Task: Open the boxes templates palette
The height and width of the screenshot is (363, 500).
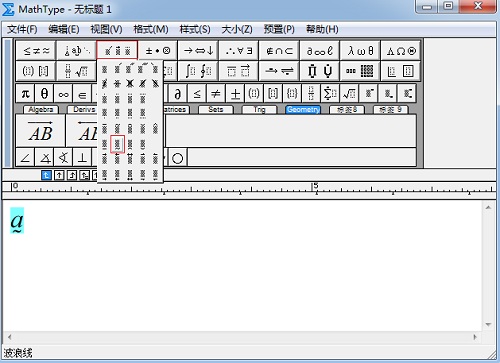Action: click(401, 71)
